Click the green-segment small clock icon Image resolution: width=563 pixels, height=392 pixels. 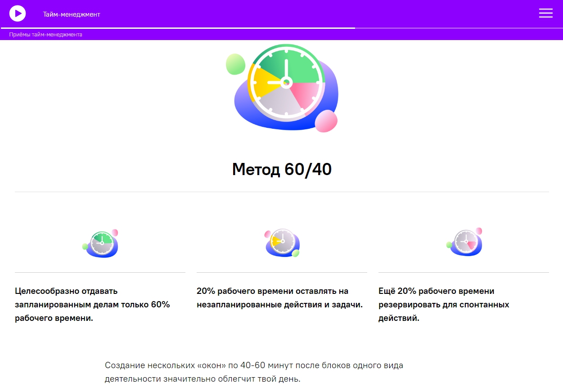[101, 243]
